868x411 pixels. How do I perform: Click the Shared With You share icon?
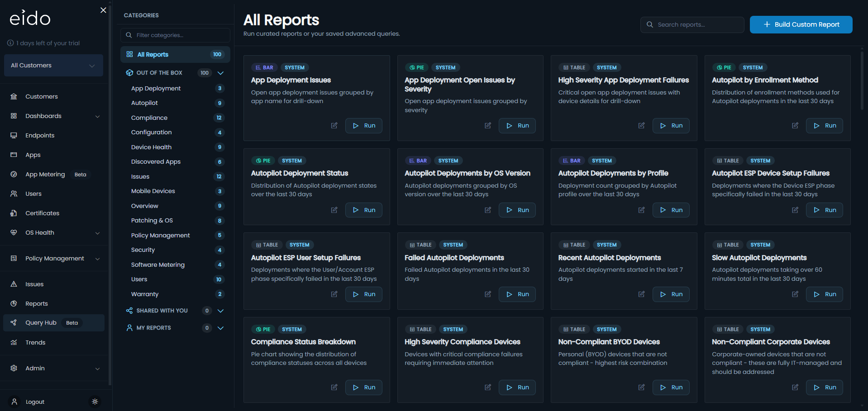coord(129,311)
